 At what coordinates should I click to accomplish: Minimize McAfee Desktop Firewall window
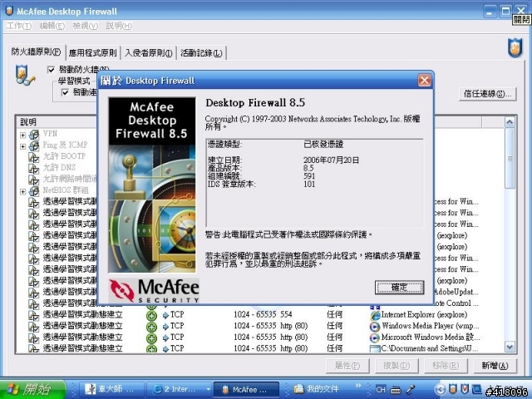click(490, 12)
